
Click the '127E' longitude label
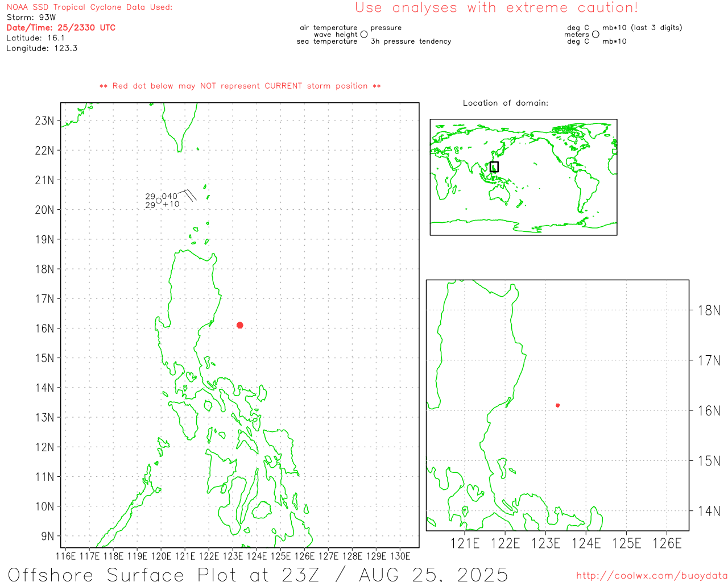tap(328, 556)
